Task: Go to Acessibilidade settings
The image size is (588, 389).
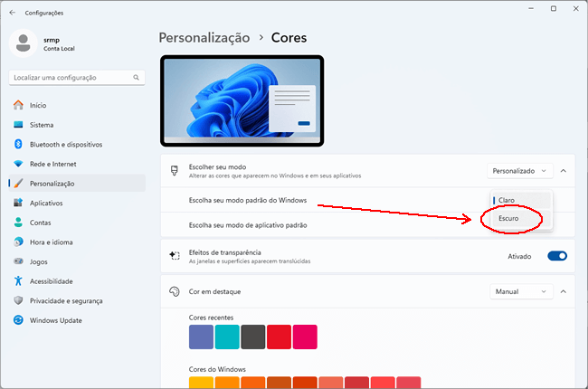Action: coord(77,281)
